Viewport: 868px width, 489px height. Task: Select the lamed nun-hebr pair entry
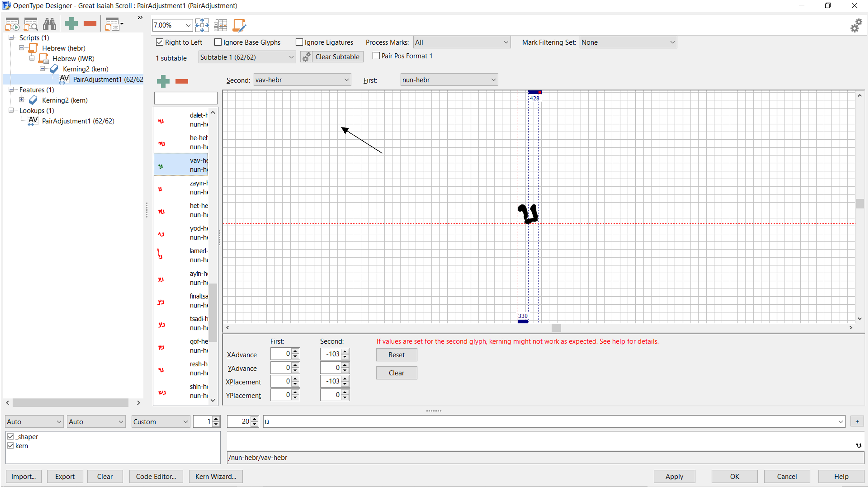point(181,255)
